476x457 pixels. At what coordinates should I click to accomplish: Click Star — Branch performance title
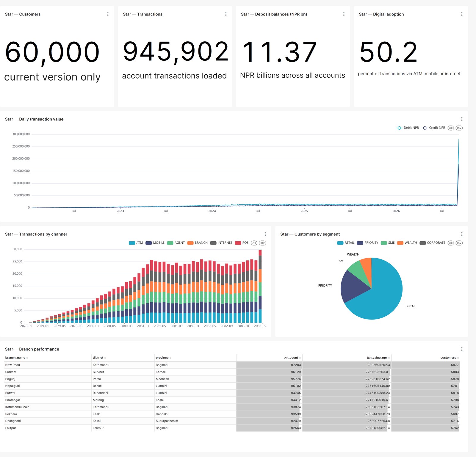32,349
